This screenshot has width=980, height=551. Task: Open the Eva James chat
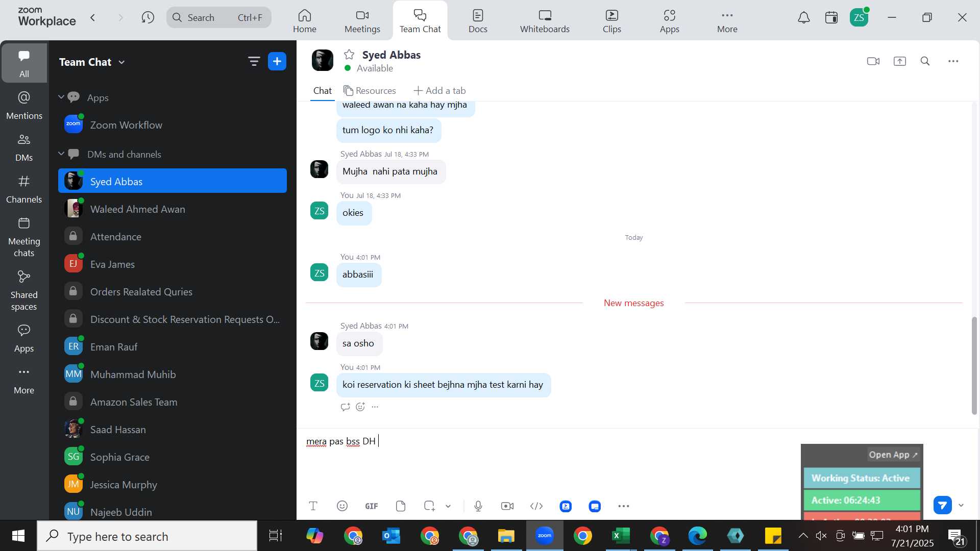click(173, 264)
